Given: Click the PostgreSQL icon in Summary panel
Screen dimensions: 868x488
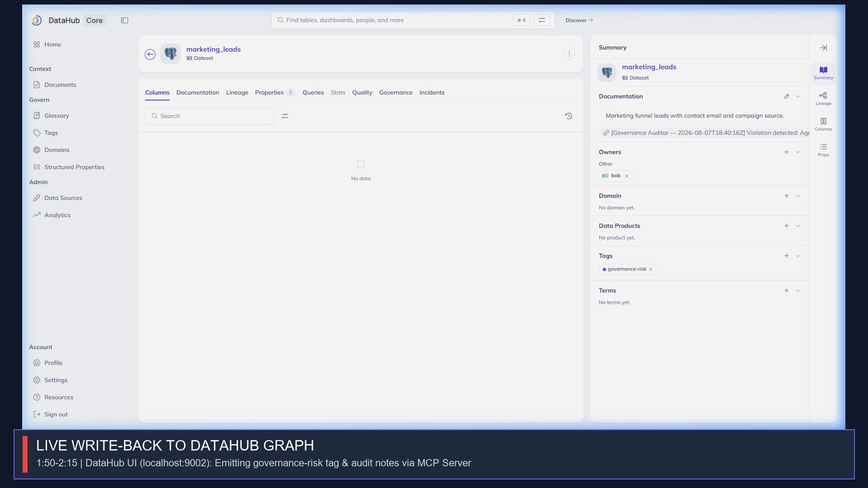Looking at the screenshot, I should coord(607,72).
